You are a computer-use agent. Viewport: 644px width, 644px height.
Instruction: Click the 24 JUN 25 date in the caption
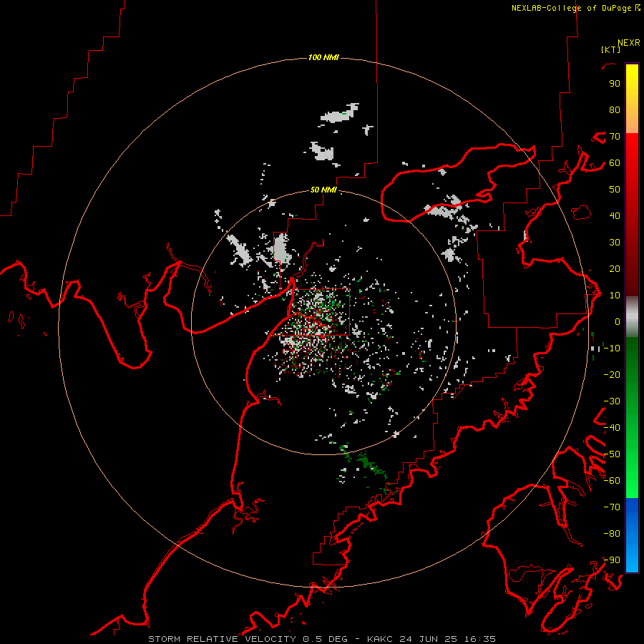point(429,639)
